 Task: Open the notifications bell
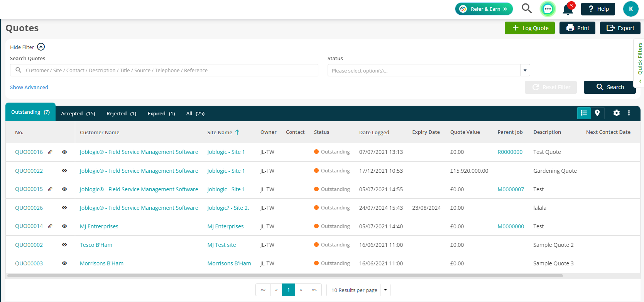[x=568, y=9]
